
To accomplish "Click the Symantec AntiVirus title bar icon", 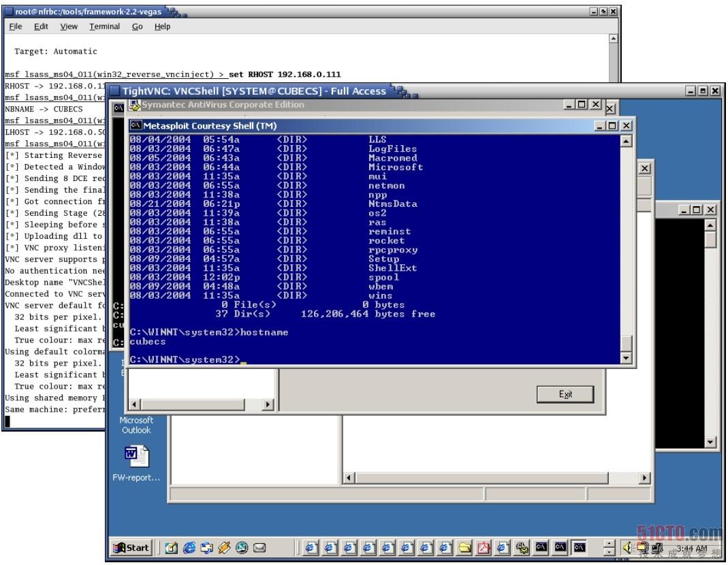I will click(x=135, y=105).
